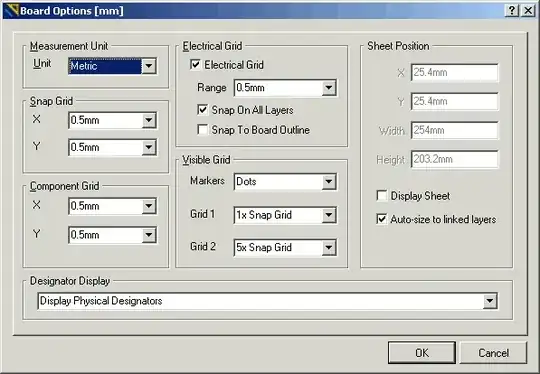The image size is (540, 374).
Task: Click the Sheet Height field
Action: click(455, 159)
